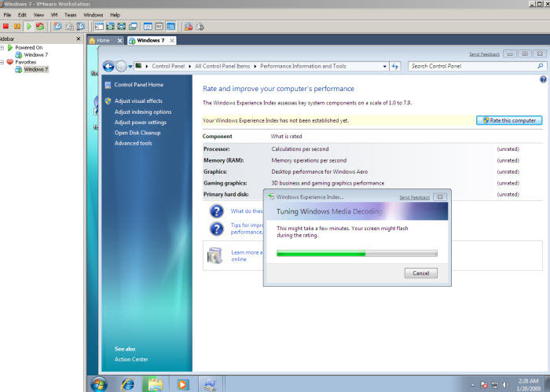
Task: Open the Edit menu
Action: [22, 15]
